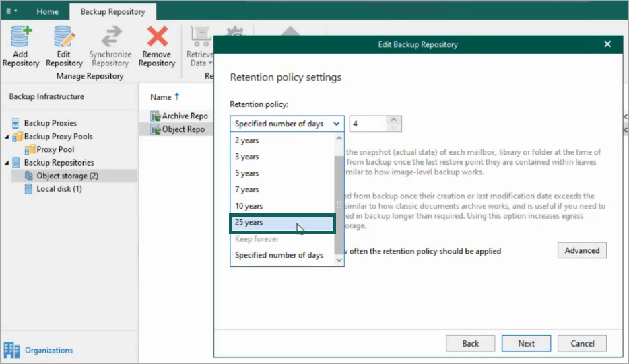Select 25 years from the dropdown list
Viewport: 629px width, 364px height.
[282, 223]
